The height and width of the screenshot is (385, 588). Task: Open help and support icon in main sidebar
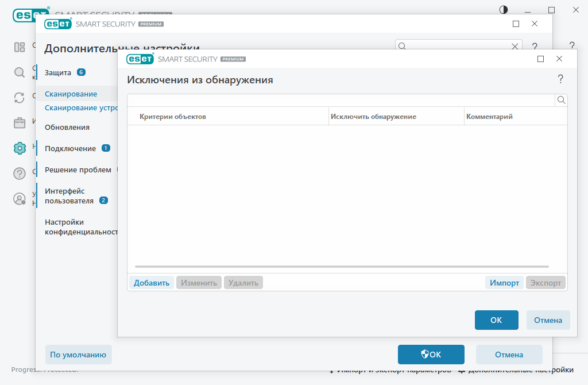click(20, 174)
